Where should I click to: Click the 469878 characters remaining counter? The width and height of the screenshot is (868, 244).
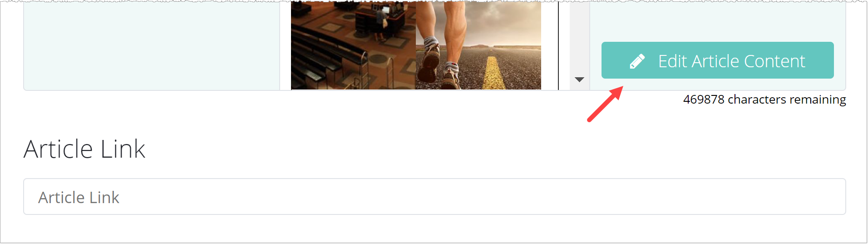764,100
